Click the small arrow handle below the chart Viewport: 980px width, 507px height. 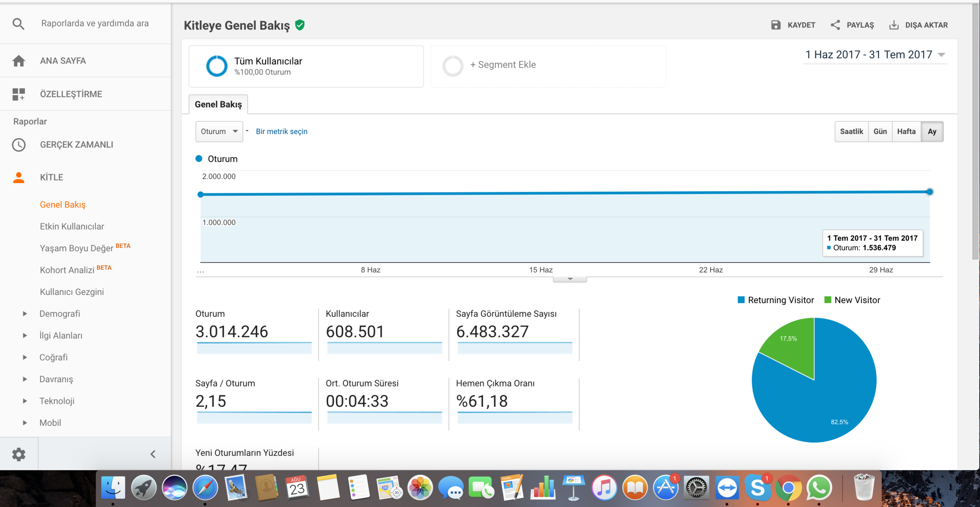570,279
